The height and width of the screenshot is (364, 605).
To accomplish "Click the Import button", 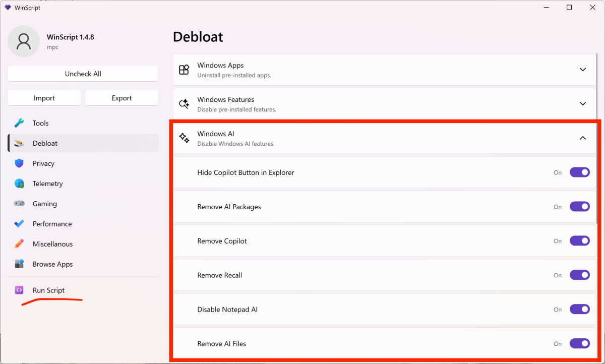I will [x=44, y=98].
